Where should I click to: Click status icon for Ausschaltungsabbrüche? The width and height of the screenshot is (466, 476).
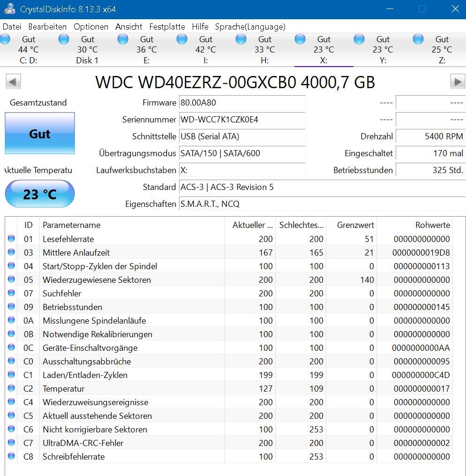11,361
